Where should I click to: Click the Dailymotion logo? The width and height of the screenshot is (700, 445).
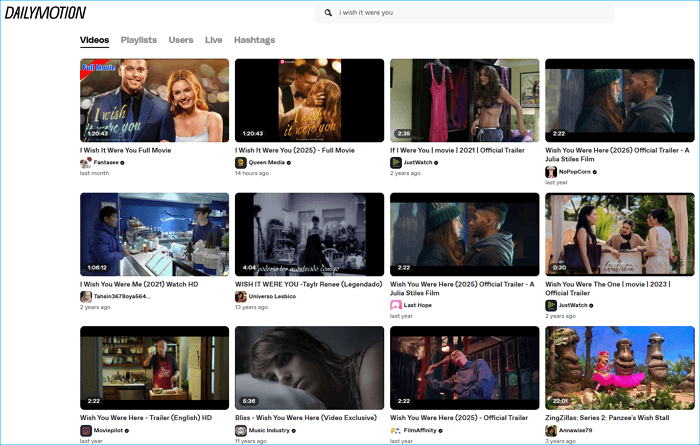[45, 13]
